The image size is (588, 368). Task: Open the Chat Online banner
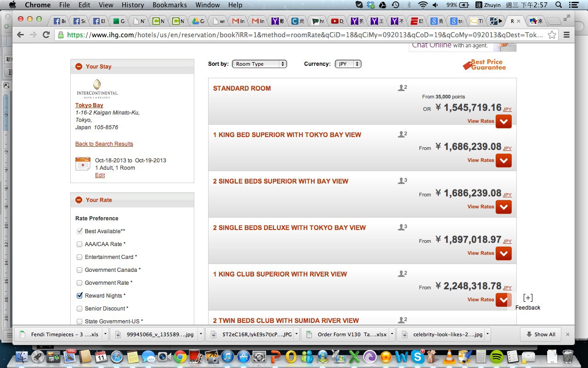pos(463,46)
